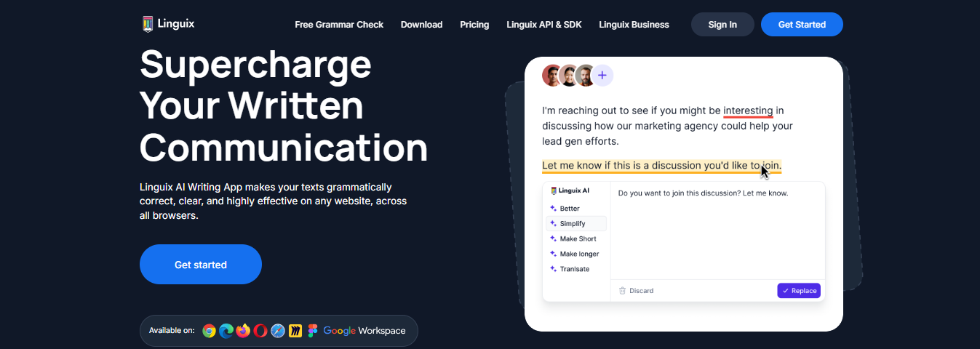Click the middle avatar photo
The width and height of the screenshot is (980, 349).
point(569,75)
